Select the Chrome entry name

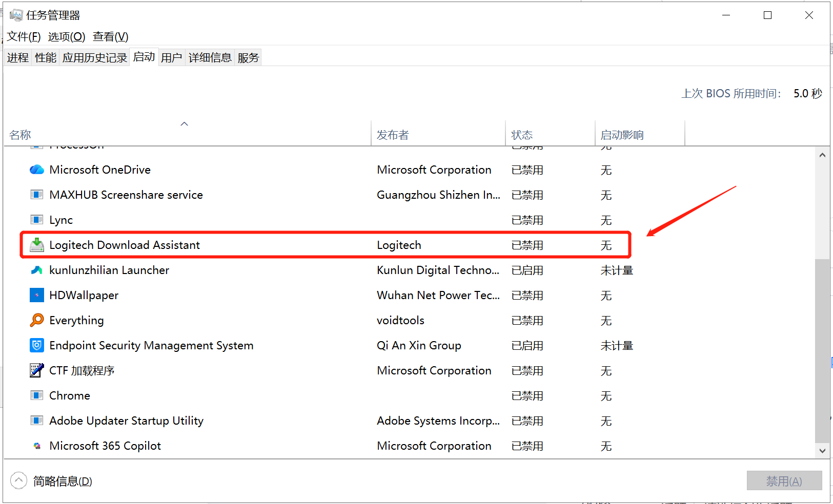pos(70,395)
